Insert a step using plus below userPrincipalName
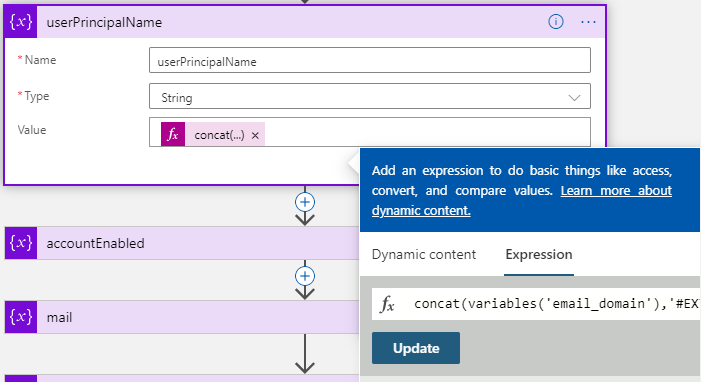Viewport: 701px width, 382px height. [305, 202]
